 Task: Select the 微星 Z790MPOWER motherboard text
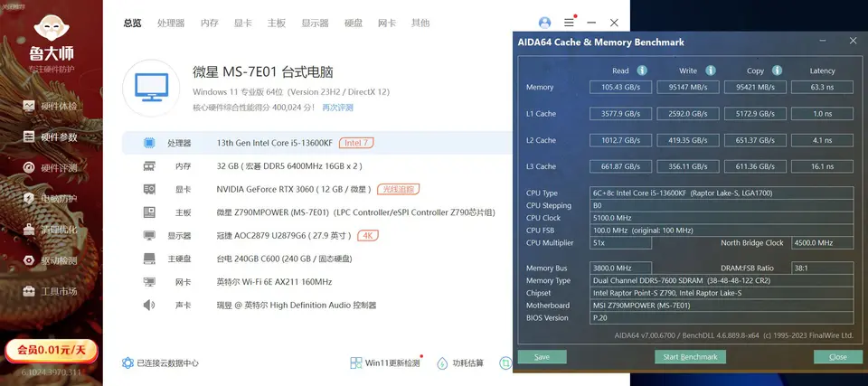[x=355, y=212]
